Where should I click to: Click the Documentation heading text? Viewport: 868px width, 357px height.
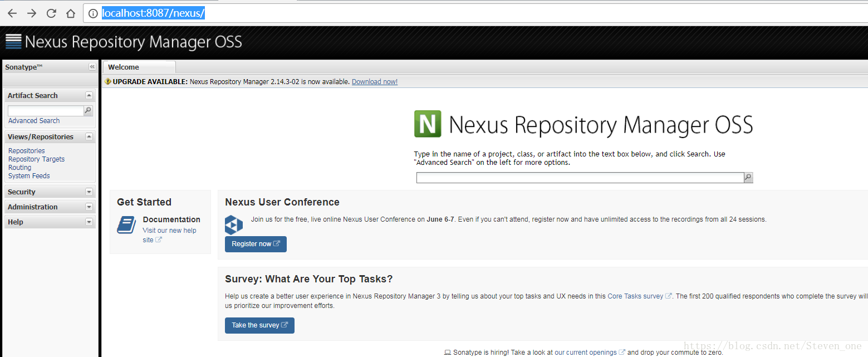tap(171, 219)
